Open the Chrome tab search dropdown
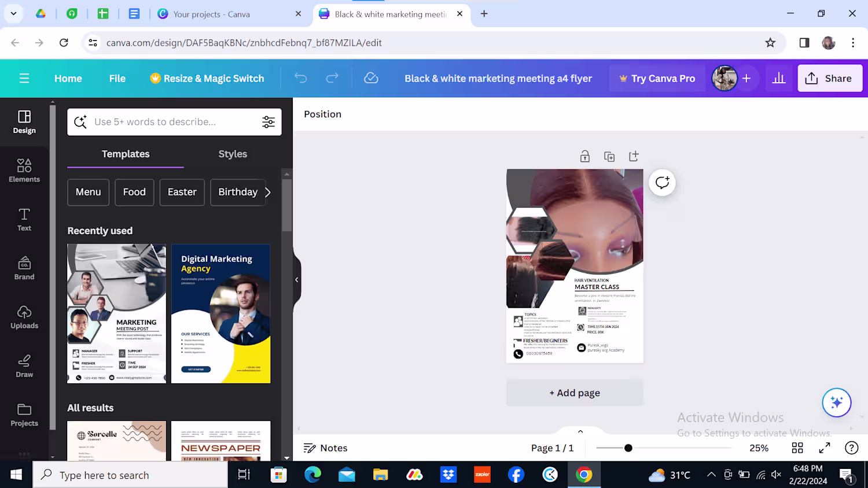Image resolution: width=868 pixels, height=488 pixels. pos(13,13)
